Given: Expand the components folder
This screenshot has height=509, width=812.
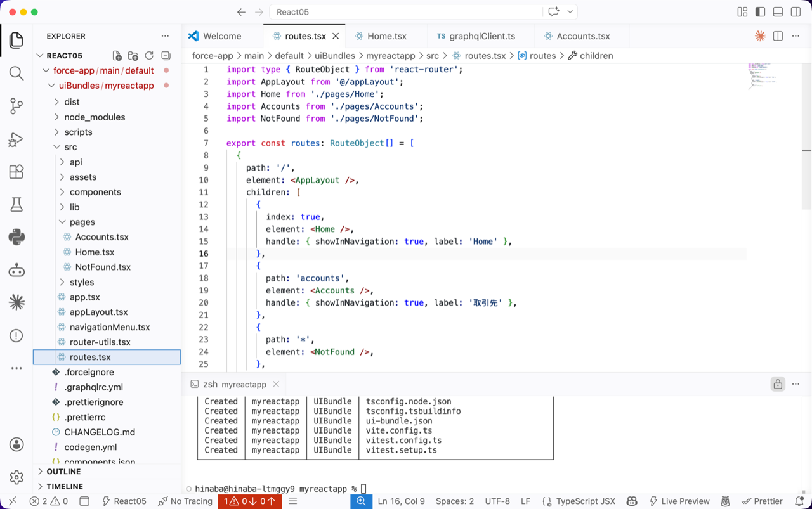Looking at the screenshot, I should [x=95, y=192].
